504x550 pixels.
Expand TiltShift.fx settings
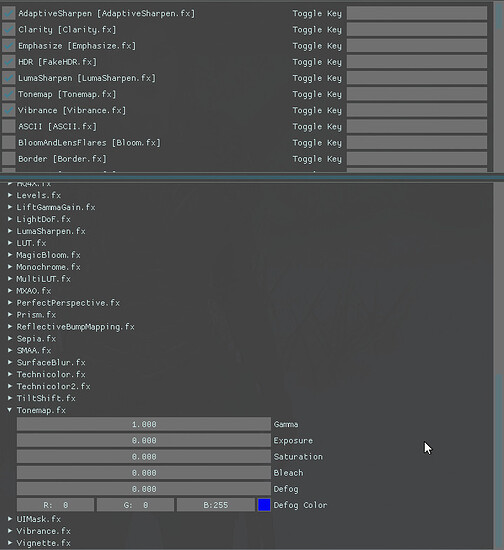(x=10, y=398)
